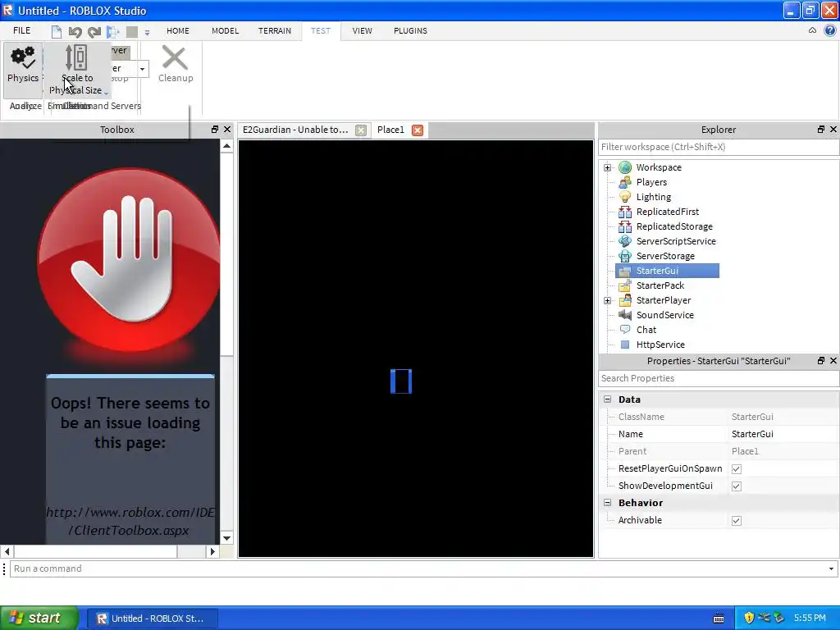Close the Explorer panel

pos(833,129)
